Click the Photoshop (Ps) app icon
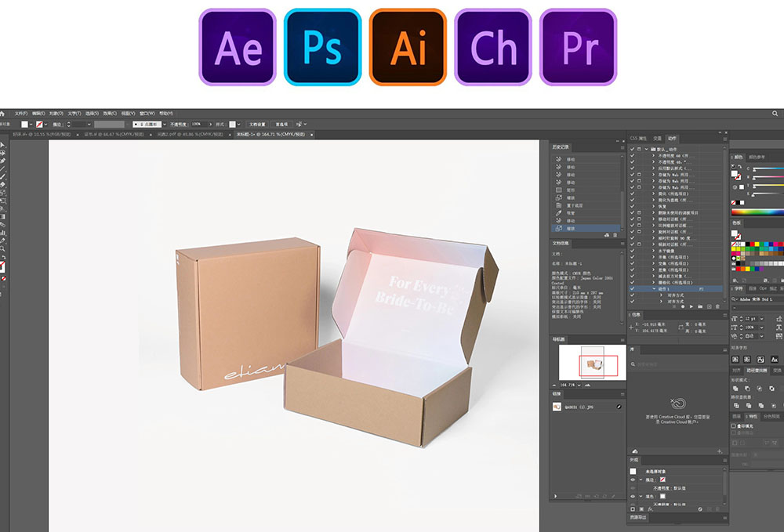The image size is (784, 532). [322, 47]
